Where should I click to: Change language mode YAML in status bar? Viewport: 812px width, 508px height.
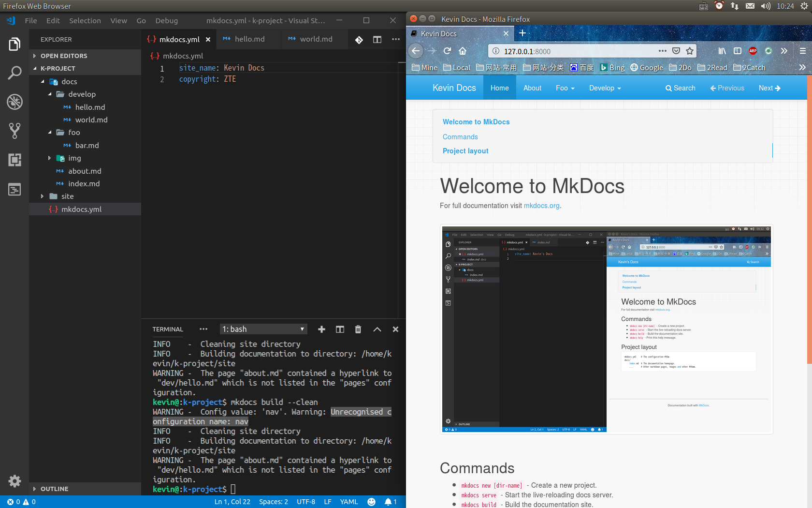349,502
